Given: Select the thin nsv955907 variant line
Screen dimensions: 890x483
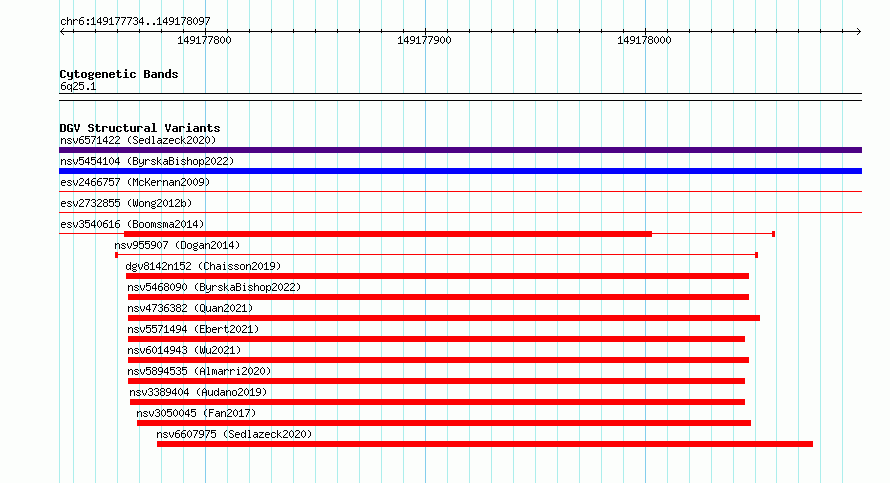Looking at the screenshot, I should coord(436,255).
